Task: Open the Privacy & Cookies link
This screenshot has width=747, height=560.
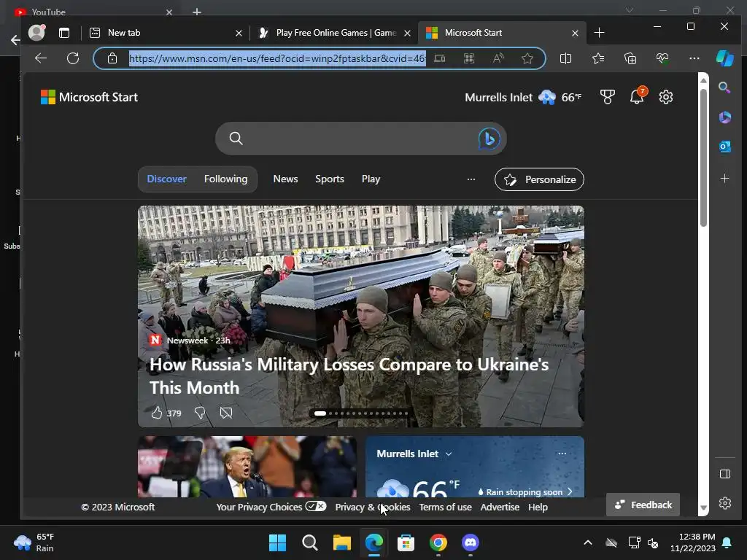Action: [373, 507]
